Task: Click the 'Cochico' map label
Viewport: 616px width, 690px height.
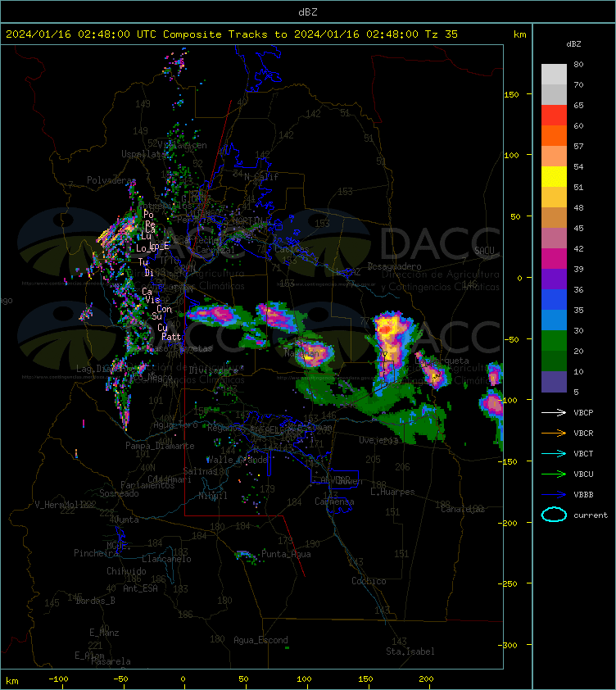Action: pos(369,581)
